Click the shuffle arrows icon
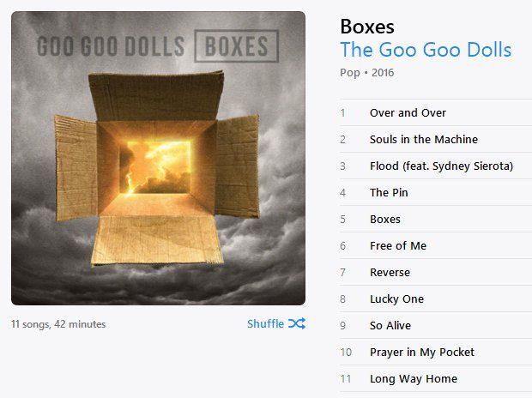532x398 pixels. click(x=297, y=323)
